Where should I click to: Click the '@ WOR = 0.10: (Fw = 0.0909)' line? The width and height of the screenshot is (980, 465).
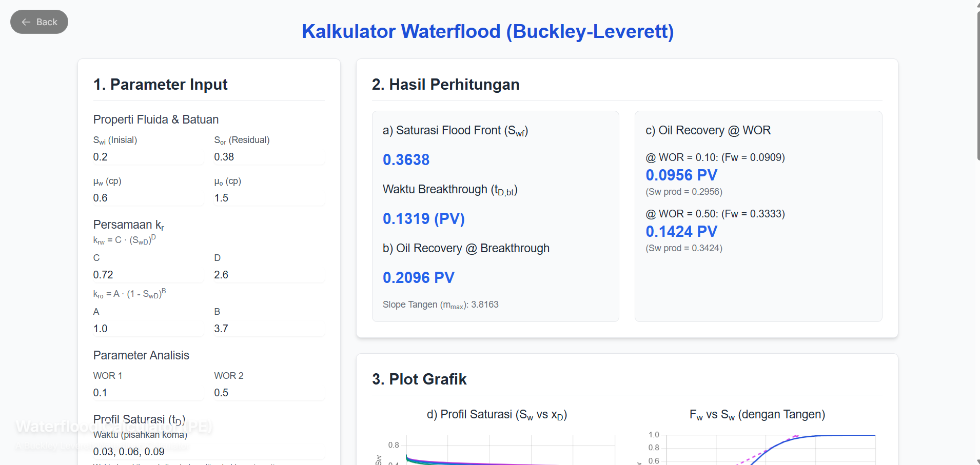715,157
